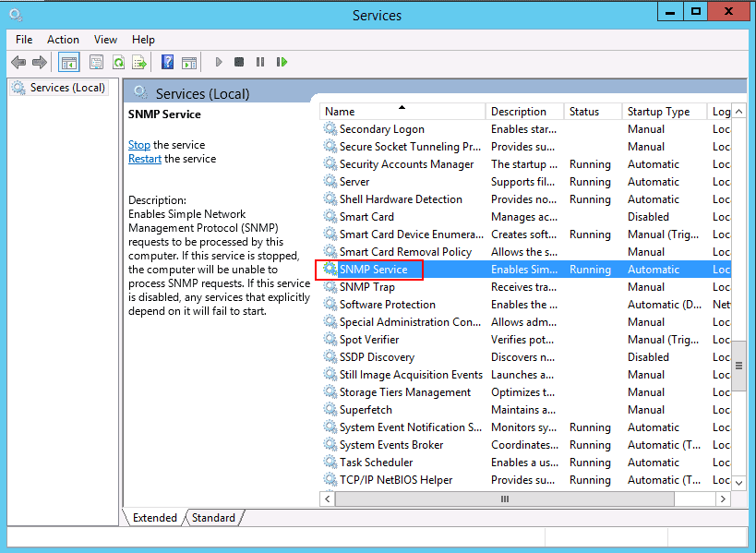Click the 'Receives tra...' description of SNMP Trap
756x553 pixels.
click(x=523, y=287)
